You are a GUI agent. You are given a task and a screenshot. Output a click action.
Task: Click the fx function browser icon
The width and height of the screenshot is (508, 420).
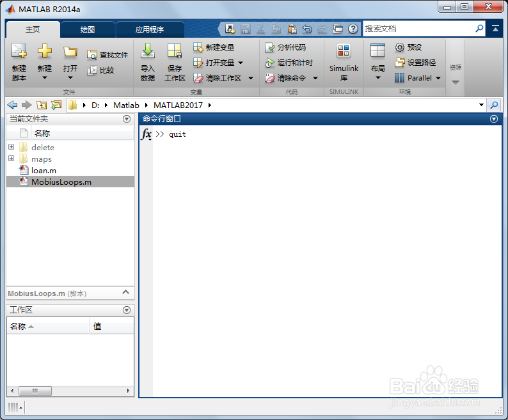click(147, 134)
